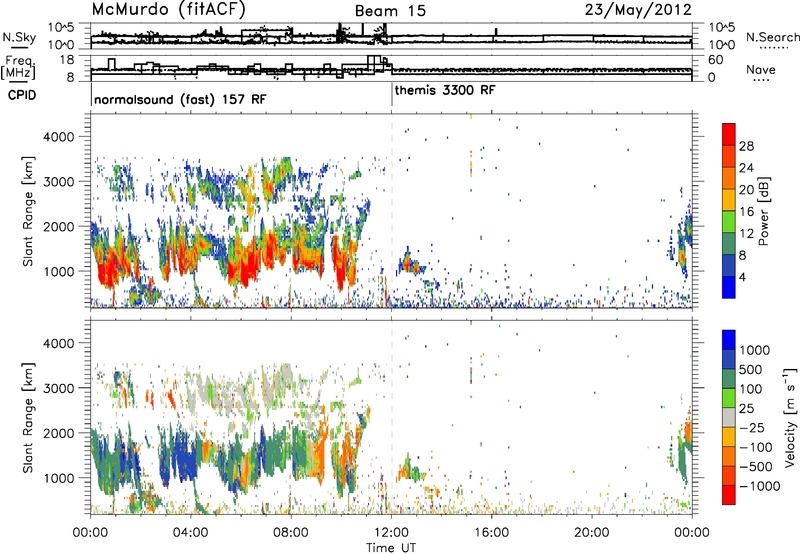Click the left '10^5' noise axis value
This screenshot has height=554, width=800.
click(x=62, y=27)
